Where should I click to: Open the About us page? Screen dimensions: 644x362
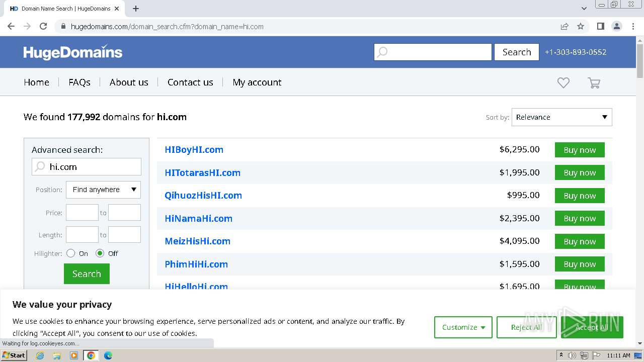point(129,82)
